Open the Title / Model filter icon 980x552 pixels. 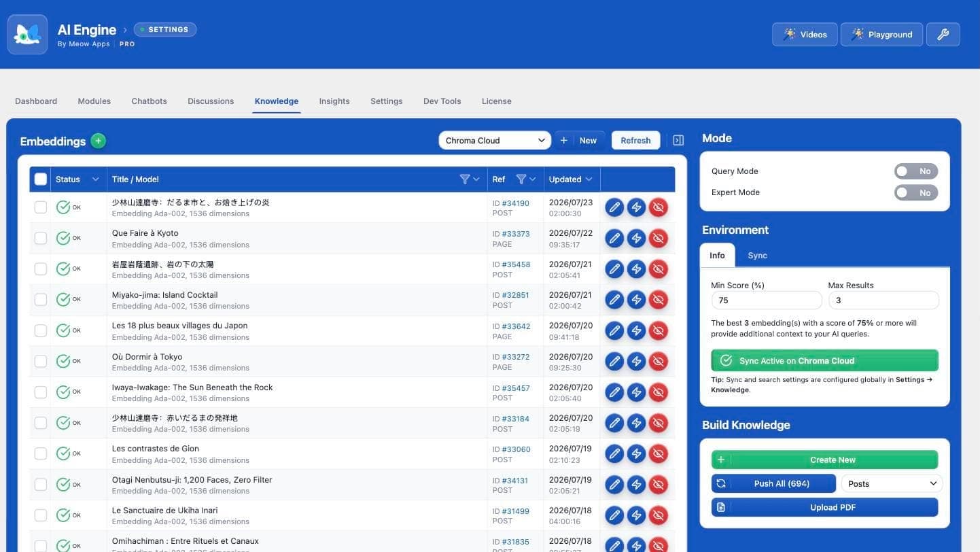click(465, 179)
